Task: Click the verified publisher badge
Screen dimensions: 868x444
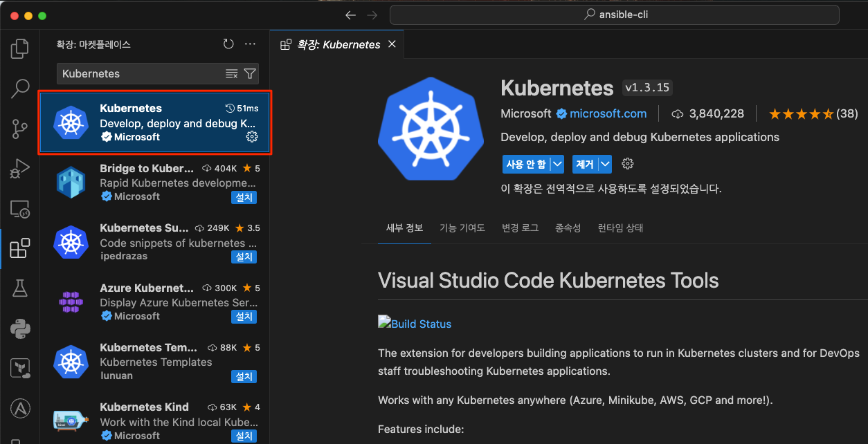Action: [561, 113]
